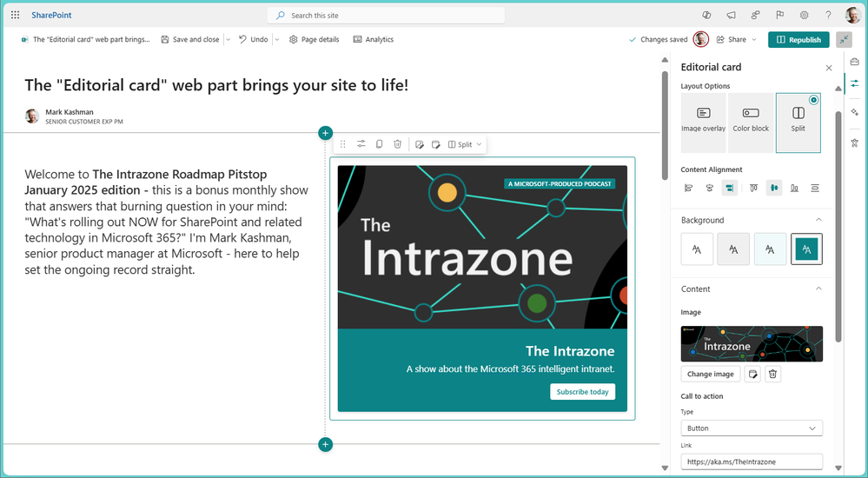Select the properties sliders icon on the right rail
The width and height of the screenshot is (868, 478).
point(854,83)
